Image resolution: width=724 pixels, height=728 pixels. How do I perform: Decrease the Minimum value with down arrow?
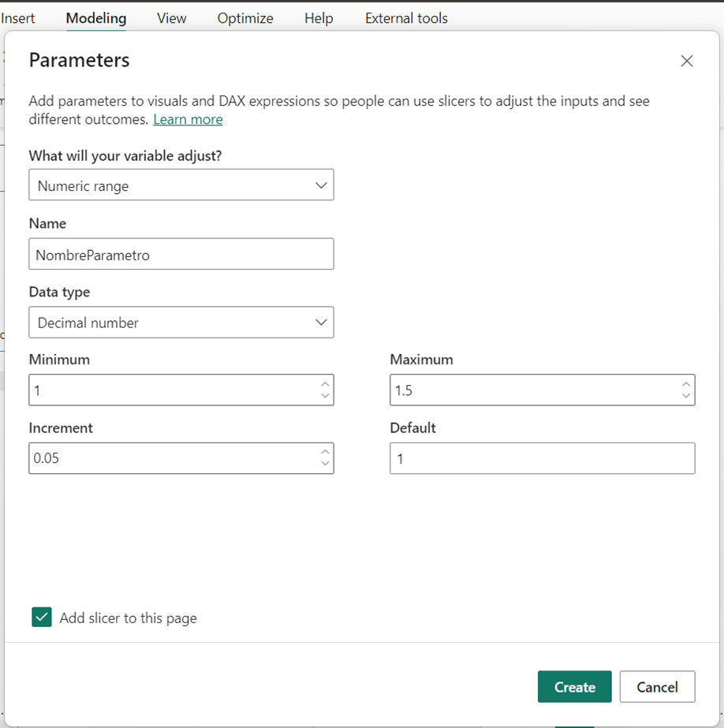tap(325, 396)
